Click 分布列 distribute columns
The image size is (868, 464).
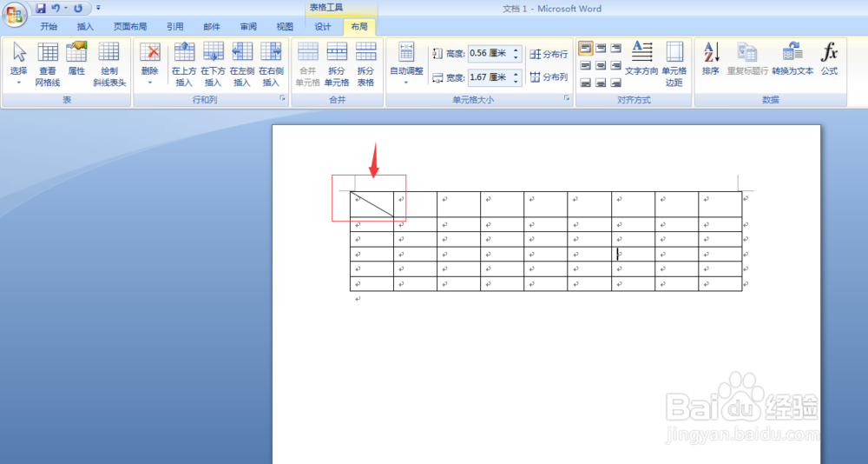point(549,77)
